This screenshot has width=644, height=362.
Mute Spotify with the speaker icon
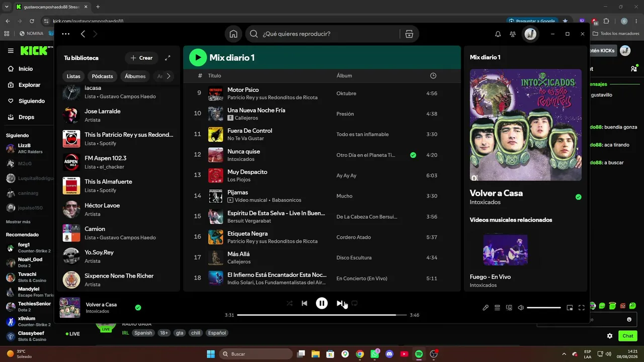coord(521,308)
